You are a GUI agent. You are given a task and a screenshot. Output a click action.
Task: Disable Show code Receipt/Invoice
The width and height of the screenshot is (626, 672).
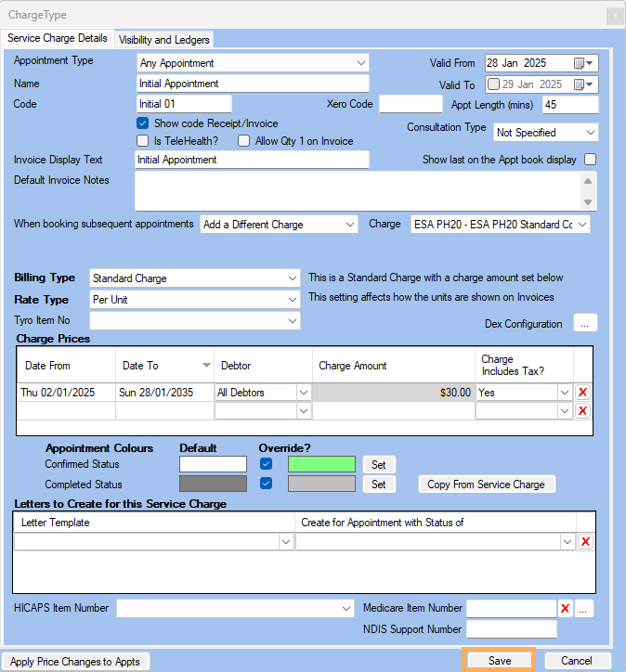pyautogui.click(x=143, y=123)
